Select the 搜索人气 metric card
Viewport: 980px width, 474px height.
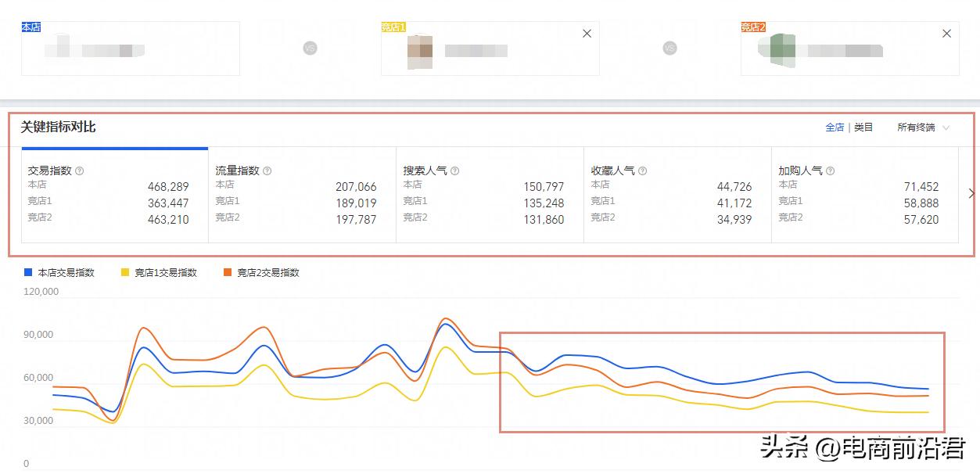(x=490, y=195)
